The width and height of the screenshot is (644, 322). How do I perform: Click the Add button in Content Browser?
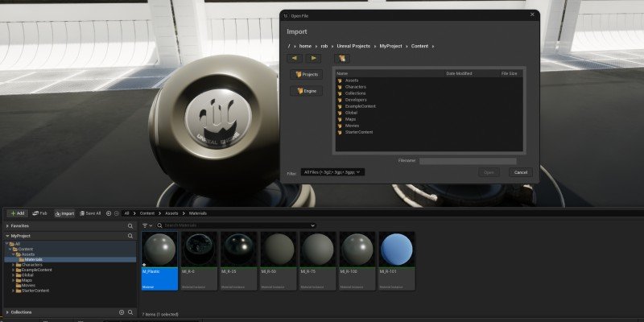17,213
